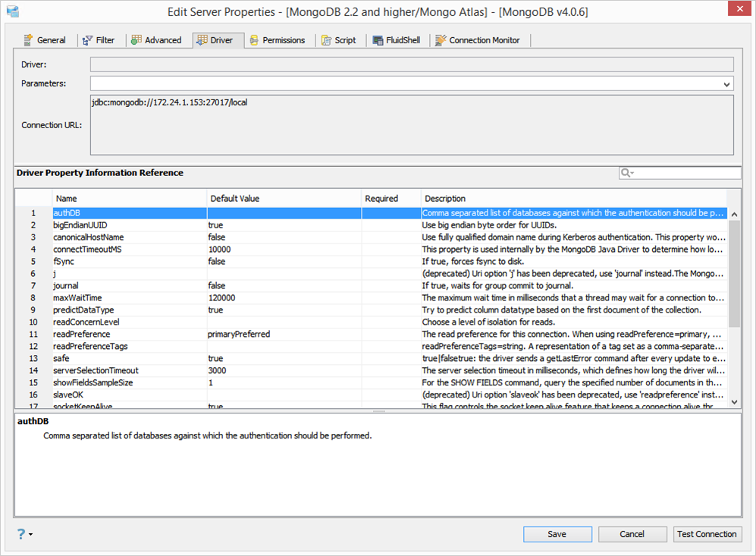Click the FluidShell tab icon
The width and height of the screenshot is (756, 556).
(x=378, y=40)
